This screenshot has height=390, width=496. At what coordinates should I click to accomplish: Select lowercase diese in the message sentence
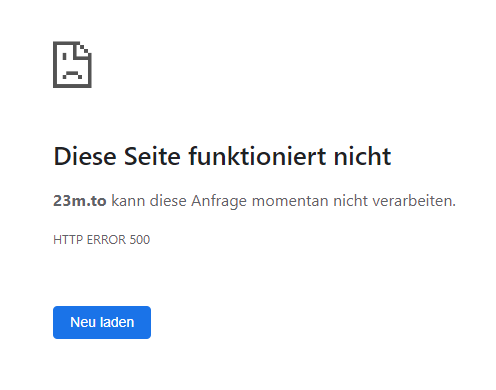pos(168,201)
